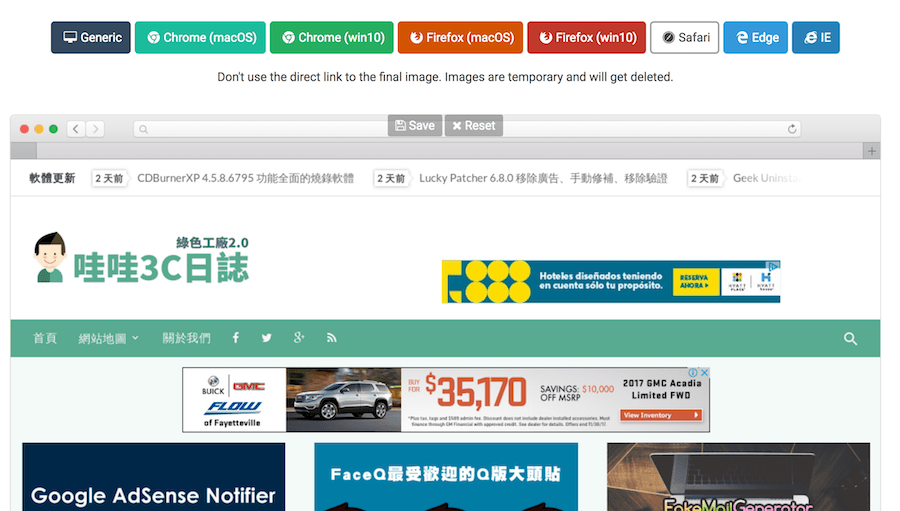Save the mockup image
The image size is (900, 511).
point(415,125)
